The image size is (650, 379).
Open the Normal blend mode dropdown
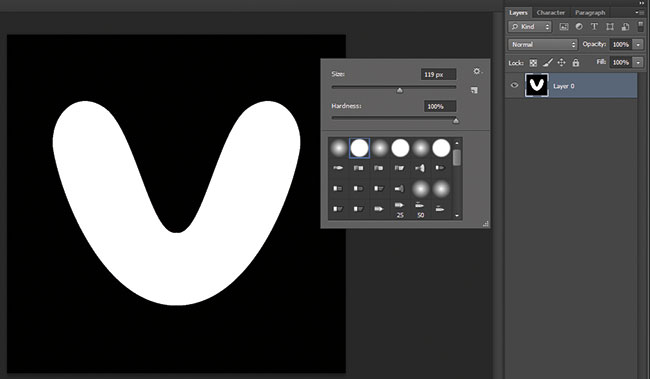click(x=543, y=44)
